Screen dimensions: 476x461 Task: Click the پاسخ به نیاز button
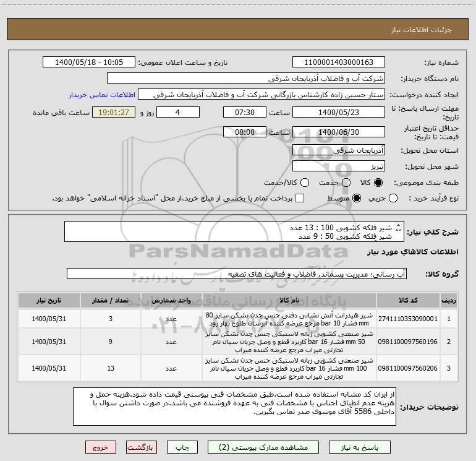click(360, 447)
